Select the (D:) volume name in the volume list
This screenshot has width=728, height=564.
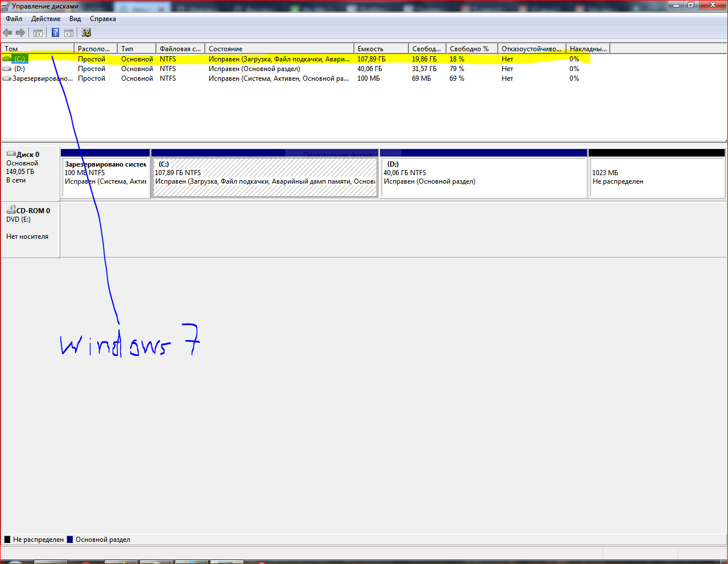coord(20,69)
